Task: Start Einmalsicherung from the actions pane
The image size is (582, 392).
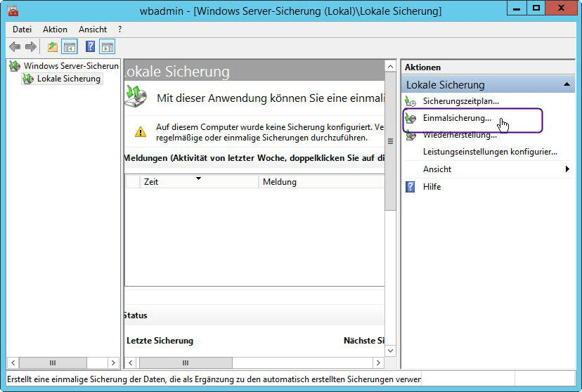Action: (x=457, y=118)
